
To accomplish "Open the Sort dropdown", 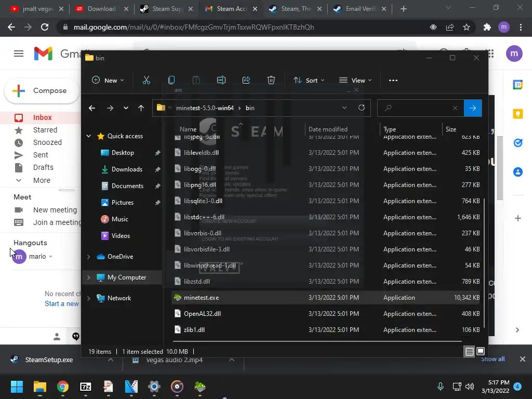I will [x=309, y=81].
